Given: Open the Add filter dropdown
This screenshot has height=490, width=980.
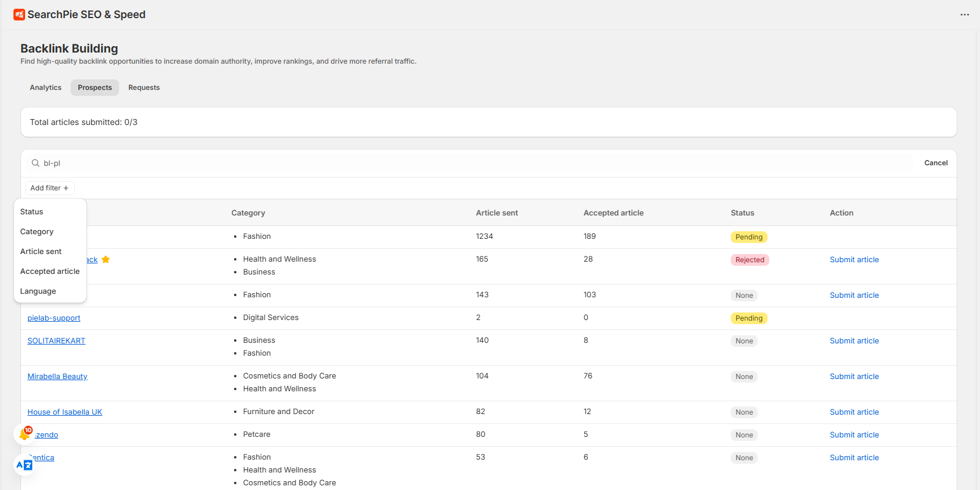Looking at the screenshot, I should [x=50, y=188].
